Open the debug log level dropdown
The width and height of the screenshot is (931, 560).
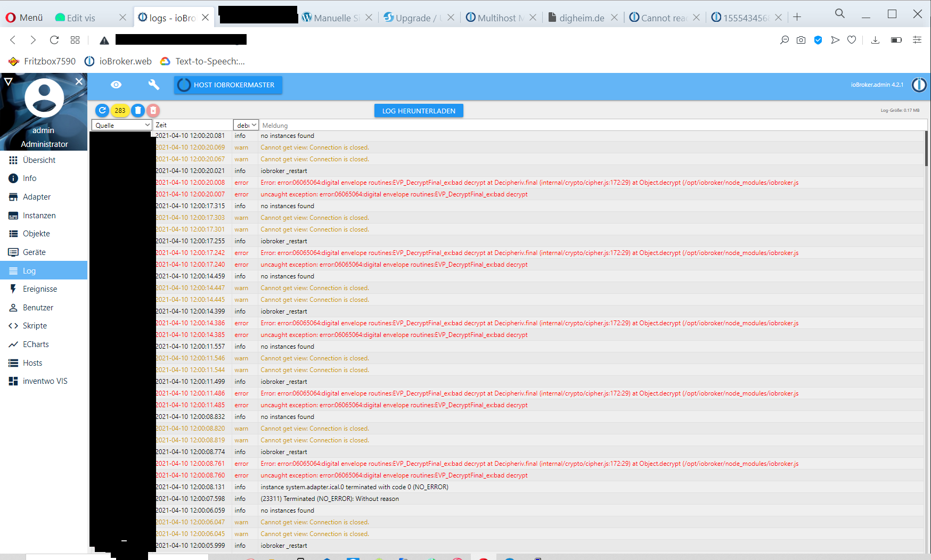(x=246, y=125)
